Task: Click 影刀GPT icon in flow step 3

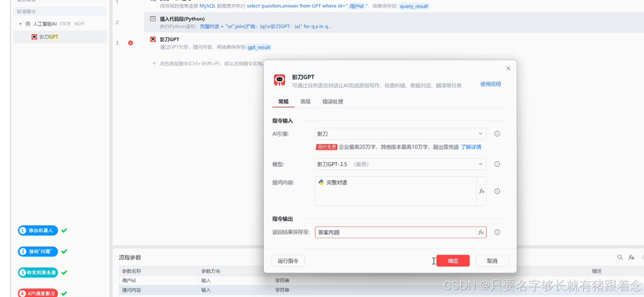Action: click(153, 39)
